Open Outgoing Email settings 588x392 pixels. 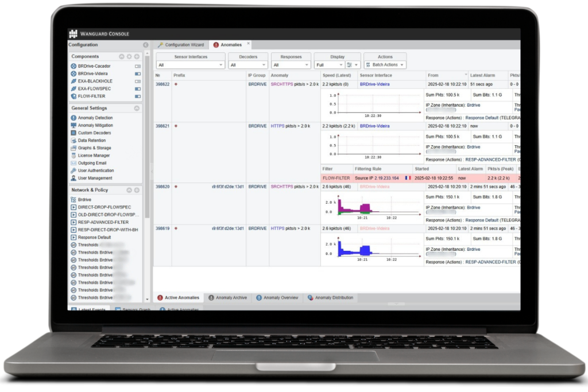pos(92,163)
